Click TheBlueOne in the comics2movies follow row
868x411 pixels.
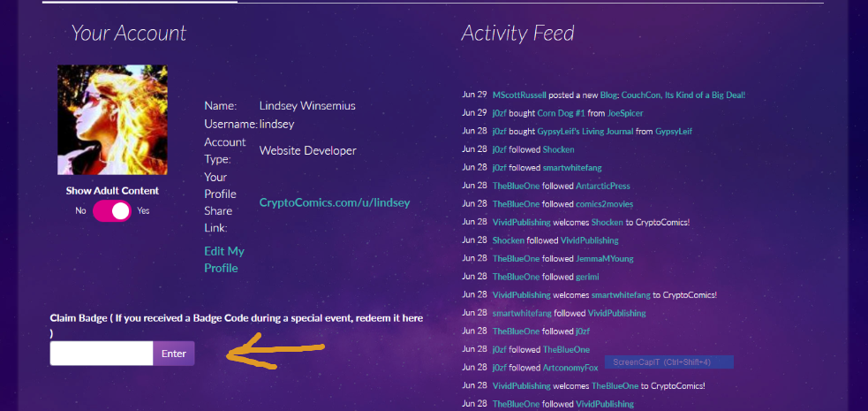click(x=516, y=204)
